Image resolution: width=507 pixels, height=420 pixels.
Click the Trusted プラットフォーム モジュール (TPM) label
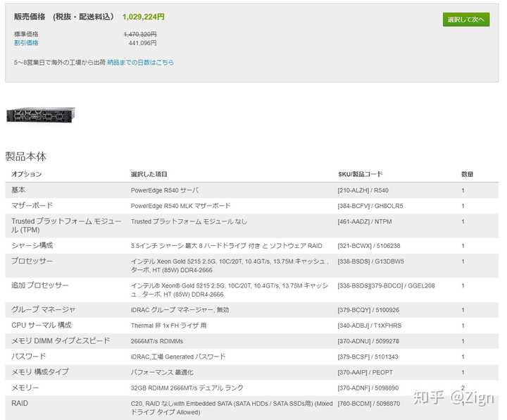tap(66, 226)
